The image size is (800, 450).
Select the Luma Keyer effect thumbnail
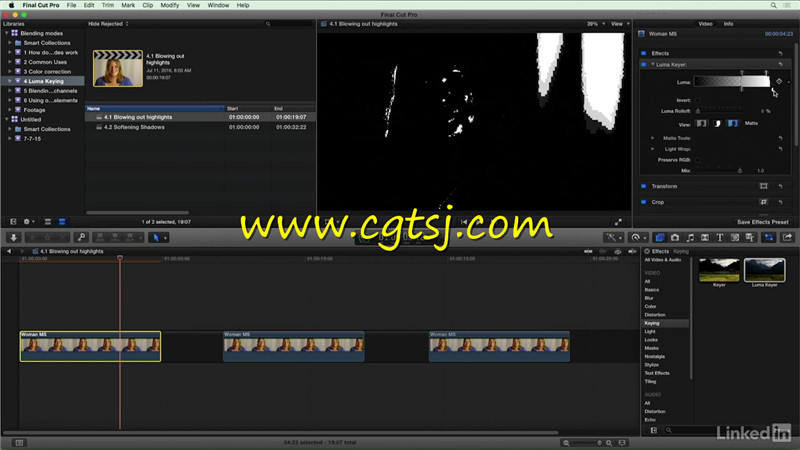(x=764, y=270)
